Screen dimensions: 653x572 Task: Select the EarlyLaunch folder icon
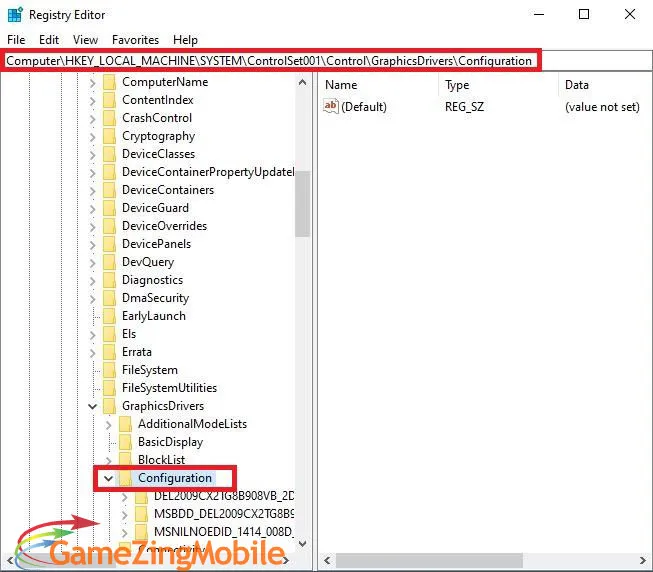point(109,316)
